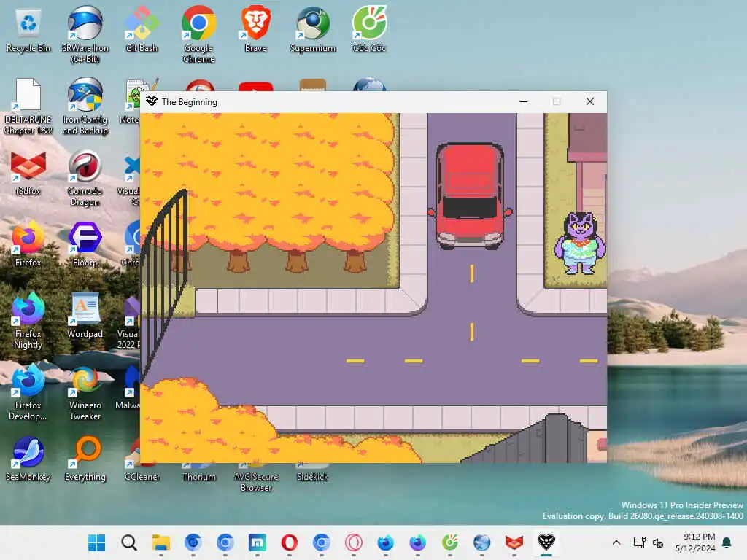This screenshot has width=747, height=560.
Task: Select the Firefox desktop icon
Action: coord(28,244)
